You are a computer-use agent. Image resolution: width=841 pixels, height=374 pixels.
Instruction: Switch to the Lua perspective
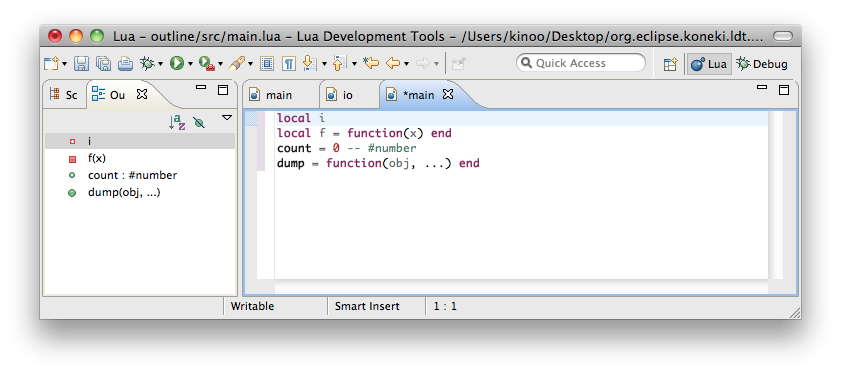[x=709, y=64]
